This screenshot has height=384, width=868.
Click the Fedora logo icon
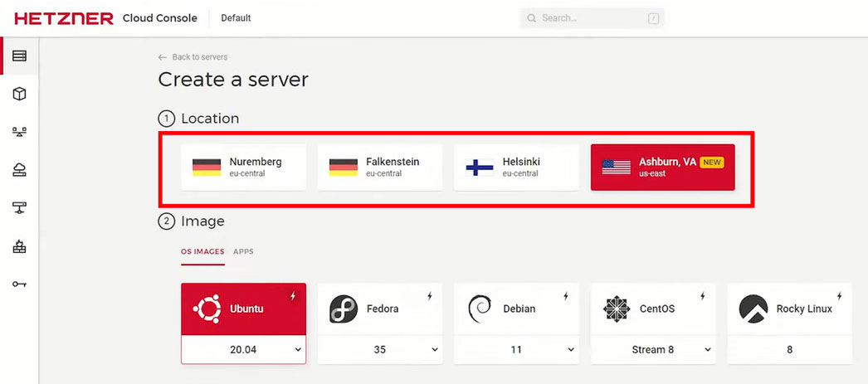click(x=344, y=309)
